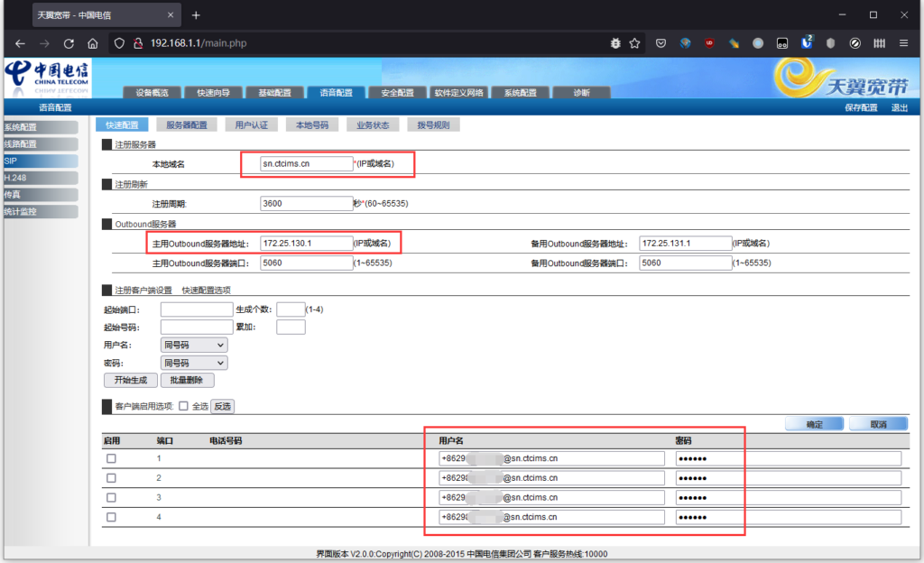Close the 天翼宽带 browser tab
The image size is (924, 563).
[171, 15]
